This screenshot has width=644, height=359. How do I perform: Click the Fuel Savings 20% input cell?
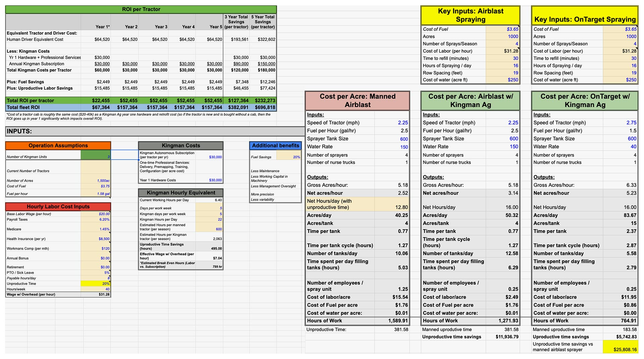click(289, 157)
